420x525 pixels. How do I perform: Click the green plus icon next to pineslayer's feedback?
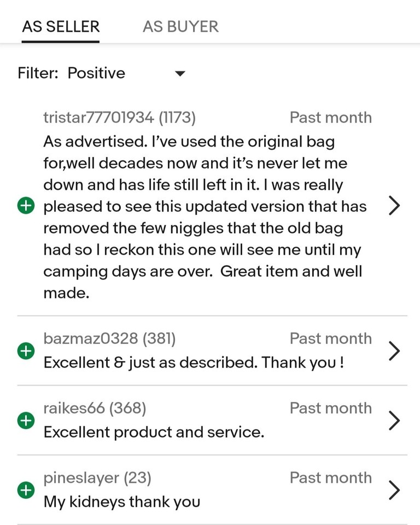pos(26,491)
